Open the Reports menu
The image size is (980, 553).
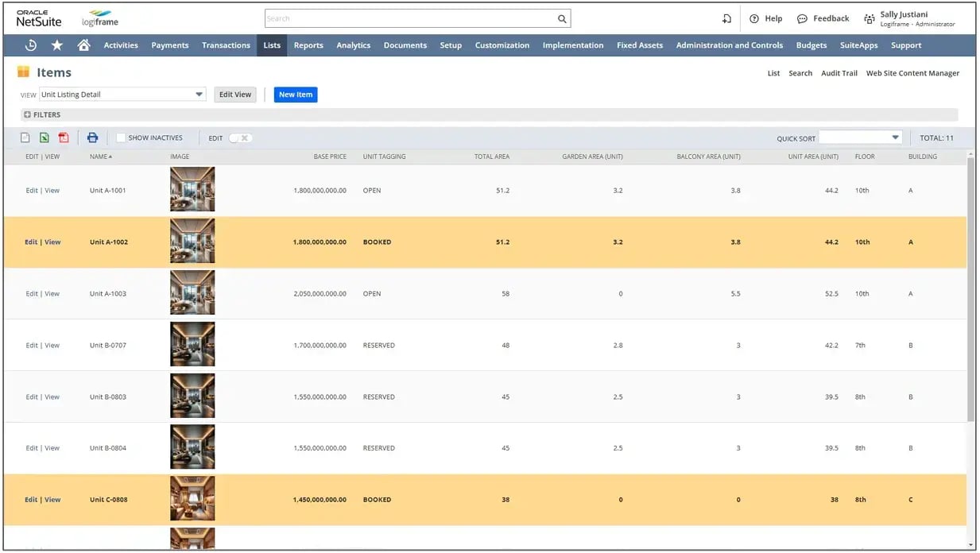coord(308,45)
